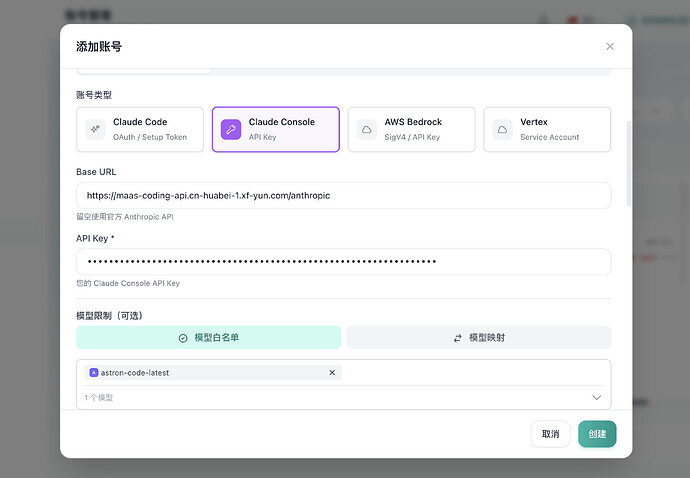Screen dimensions: 690x478
Task: Focus the API Key password field
Action: coord(344,261)
